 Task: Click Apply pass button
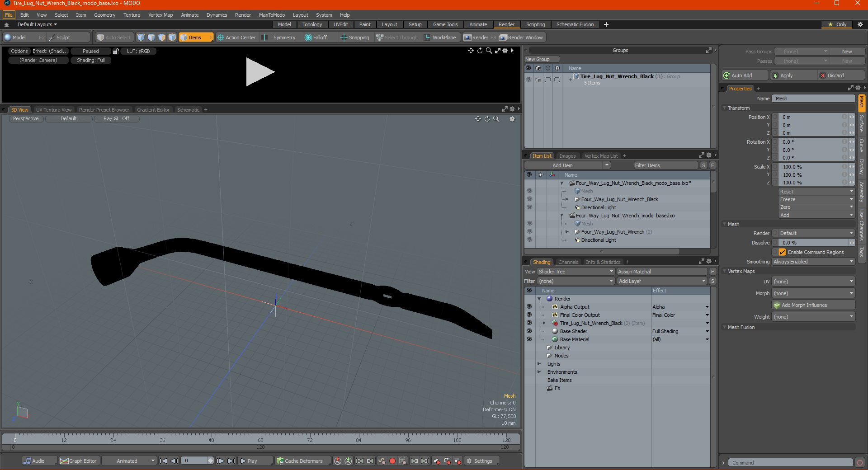793,75
